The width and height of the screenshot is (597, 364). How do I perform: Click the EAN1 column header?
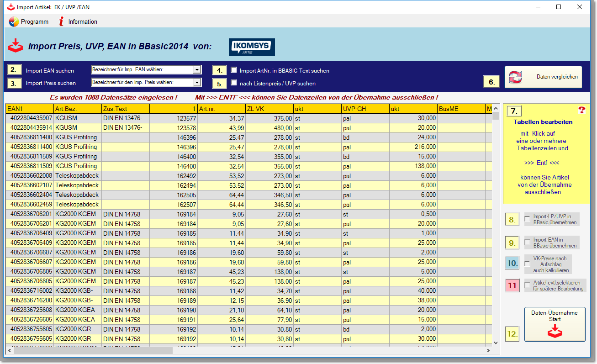tap(30, 109)
